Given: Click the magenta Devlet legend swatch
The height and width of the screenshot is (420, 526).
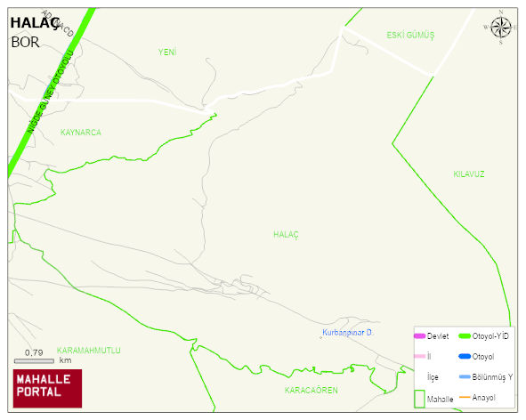Looking at the screenshot, I should 420,335.
